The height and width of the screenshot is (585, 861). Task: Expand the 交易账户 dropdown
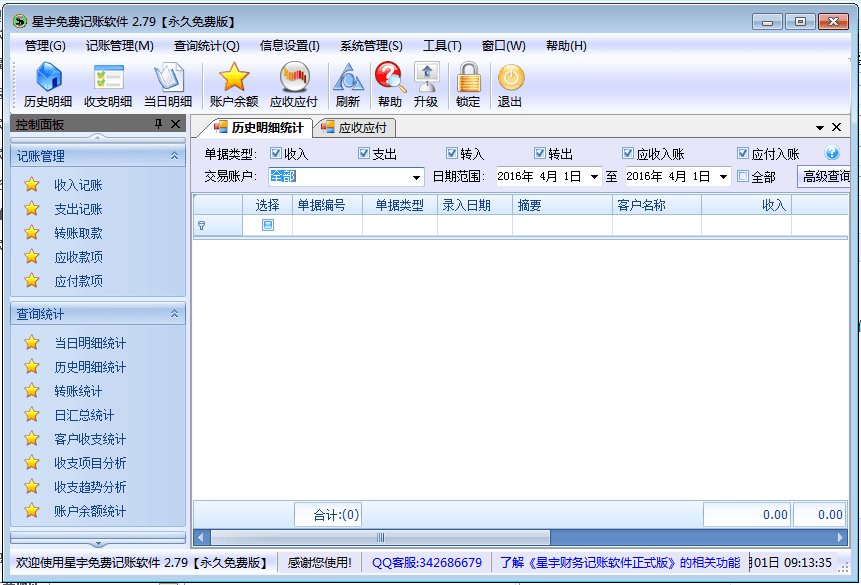coord(417,177)
